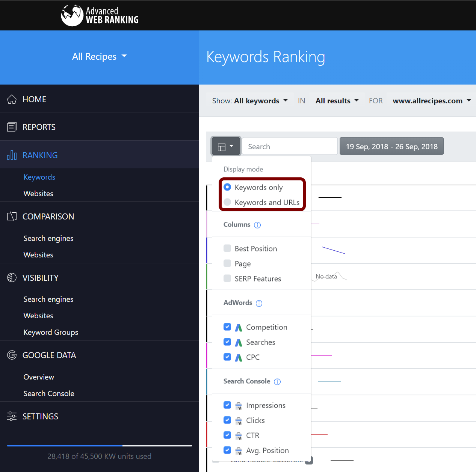476x472 pixels.
Task: Go to Keyword Groups under Visibility
Action: pos(51,332)
